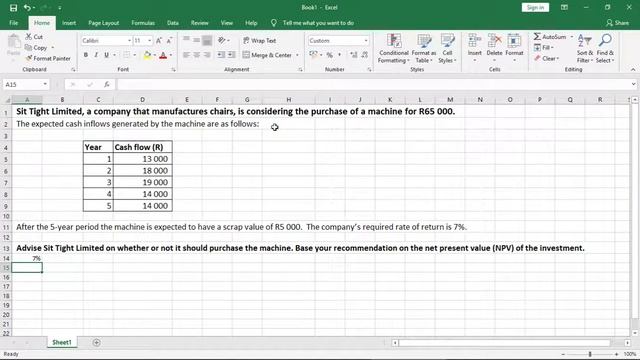
Task: Click Increase Decimal icon
Action: click(353, 55)
